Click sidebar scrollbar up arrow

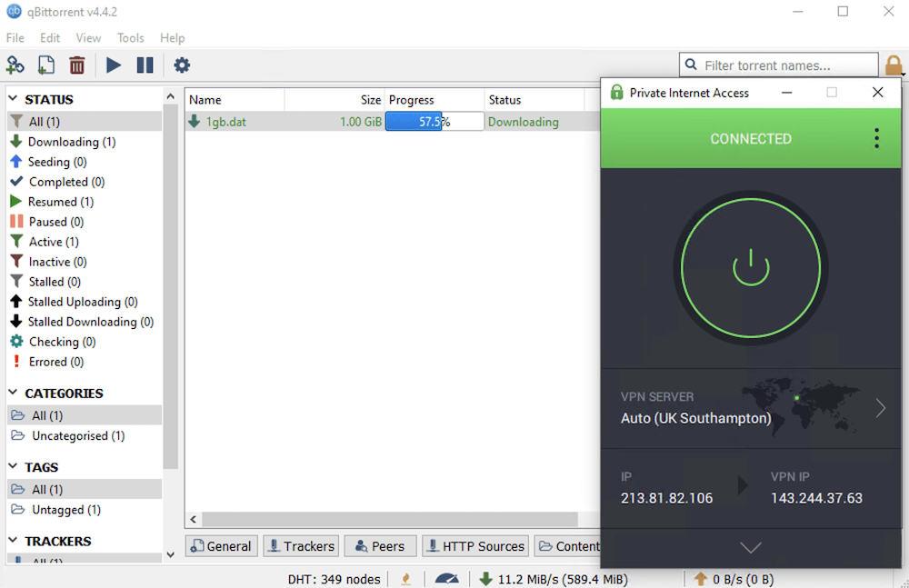click(x=171, y=96)
